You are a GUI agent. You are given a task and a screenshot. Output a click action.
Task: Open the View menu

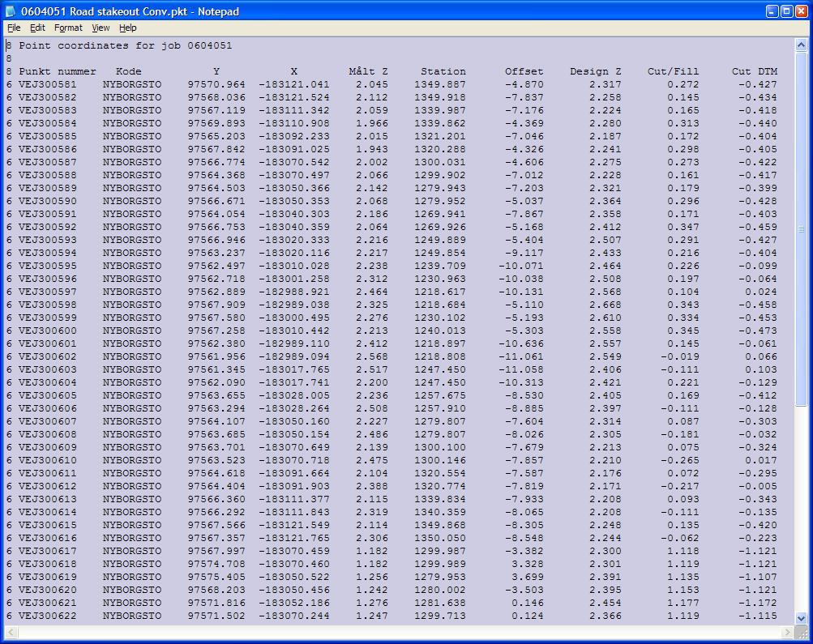click(100, 27)
